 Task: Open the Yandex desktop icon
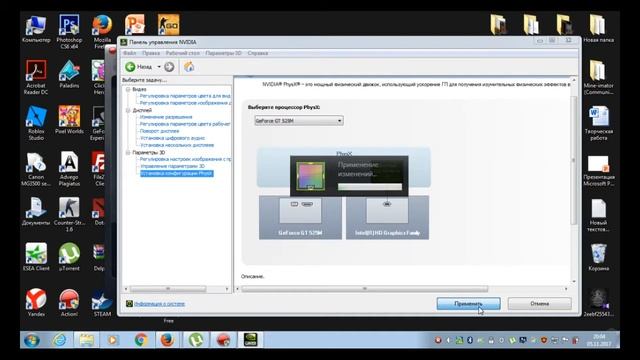pyautogui.click(x=36, y=303)
